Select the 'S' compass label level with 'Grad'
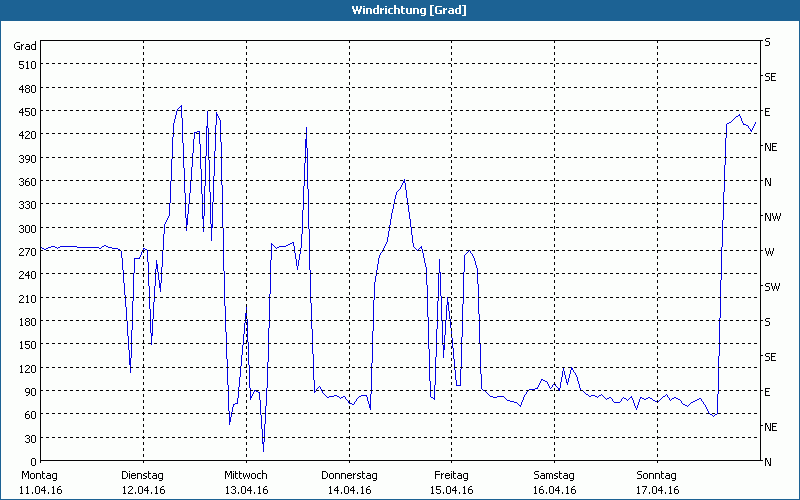 pyautogui.click(x=767, y=42)
